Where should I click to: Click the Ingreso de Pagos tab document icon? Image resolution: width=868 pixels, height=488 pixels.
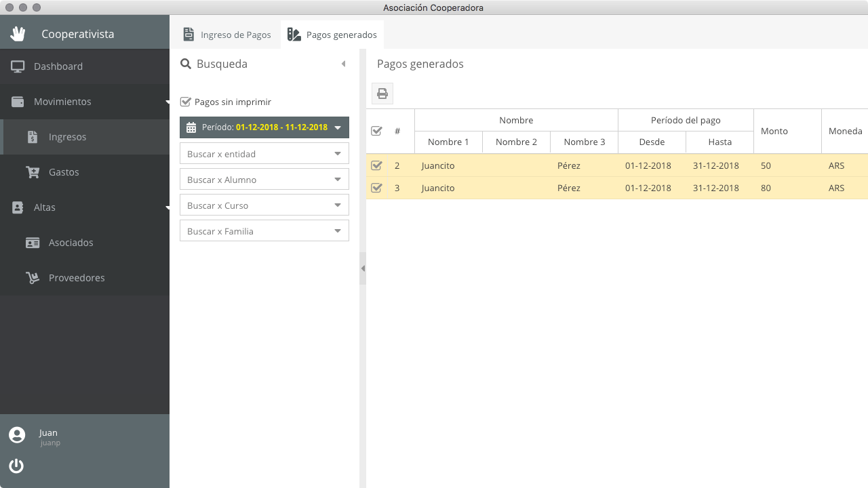click(x=189, y=35)
